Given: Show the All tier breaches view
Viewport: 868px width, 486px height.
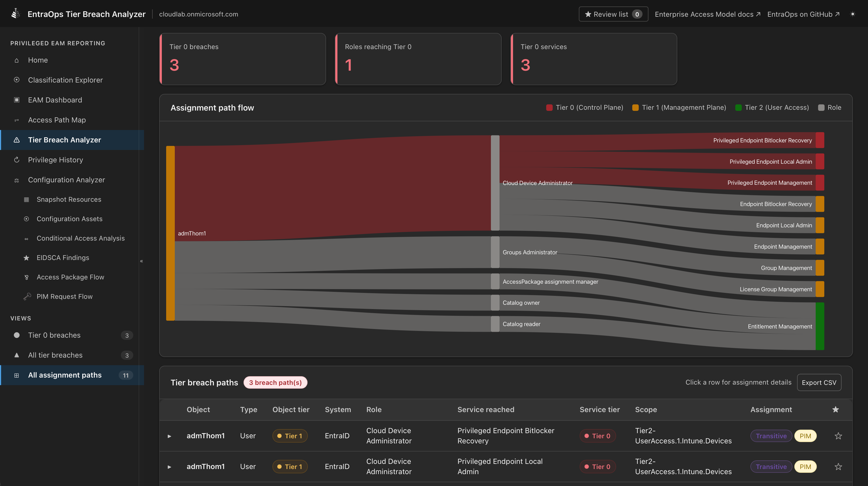Looking at the screenshot, I should [x=72, y=355].
